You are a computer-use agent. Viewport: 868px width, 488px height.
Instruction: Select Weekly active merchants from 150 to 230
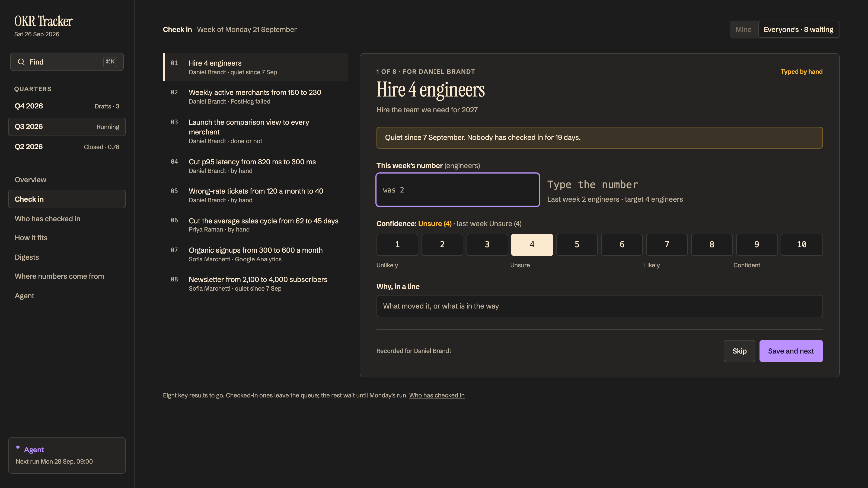(256, 97)
